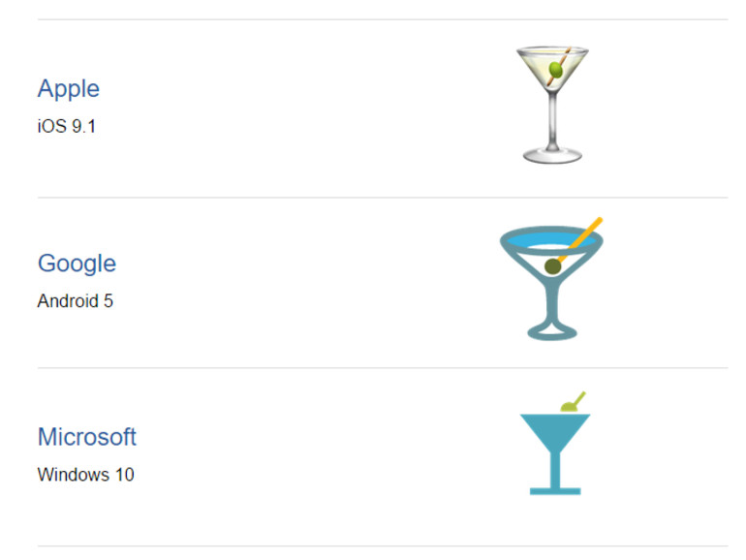746x560 pixels.
Task: Open the Microsoft vendor link
Action: pyautogui.click(x=87, y=436)
